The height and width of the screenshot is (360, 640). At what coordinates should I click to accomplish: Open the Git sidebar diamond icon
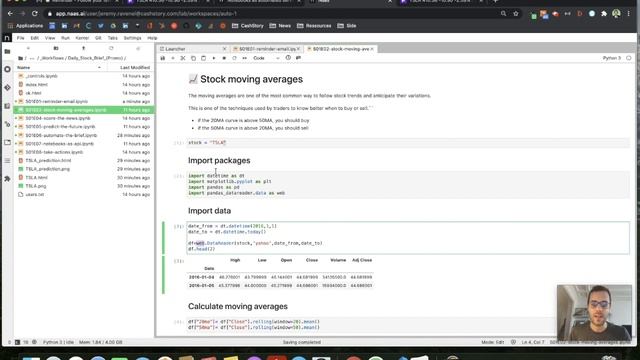coord(7,87)
